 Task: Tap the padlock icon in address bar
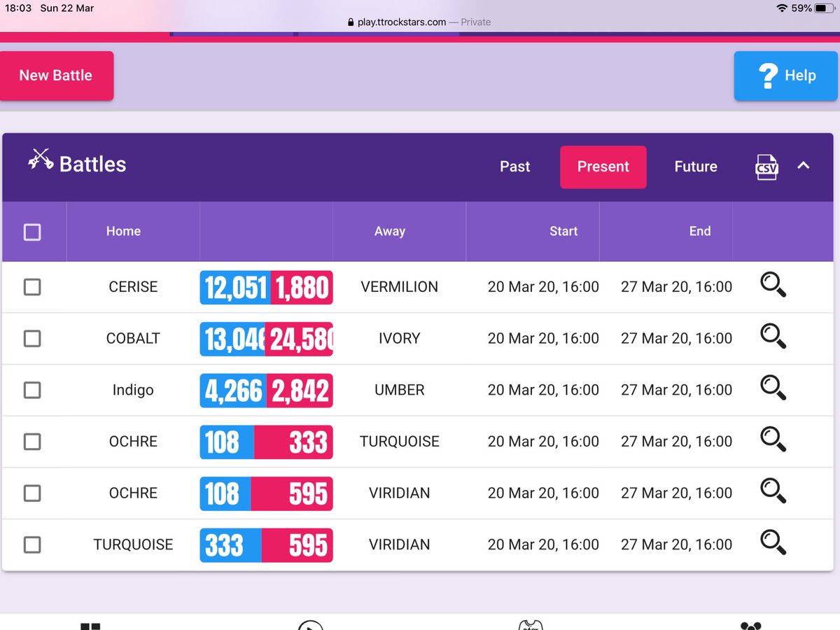(351, 22)
